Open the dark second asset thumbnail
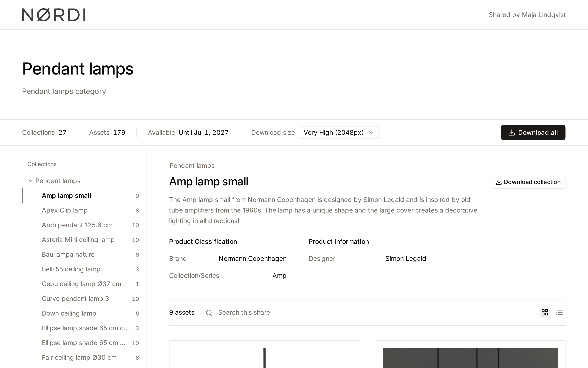 point(470,354)
